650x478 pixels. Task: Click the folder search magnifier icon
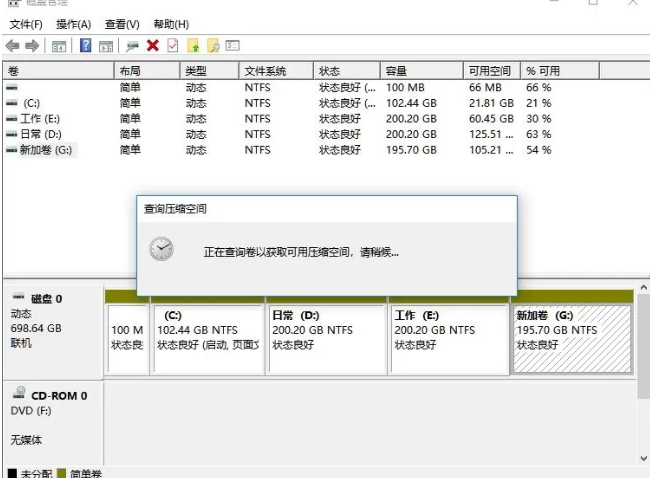click(213, 46)
